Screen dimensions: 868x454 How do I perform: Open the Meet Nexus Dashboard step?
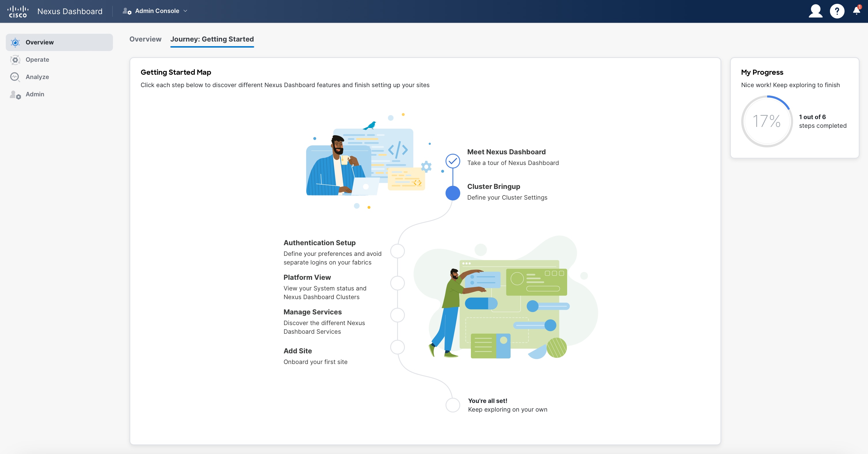pos(506,152)
